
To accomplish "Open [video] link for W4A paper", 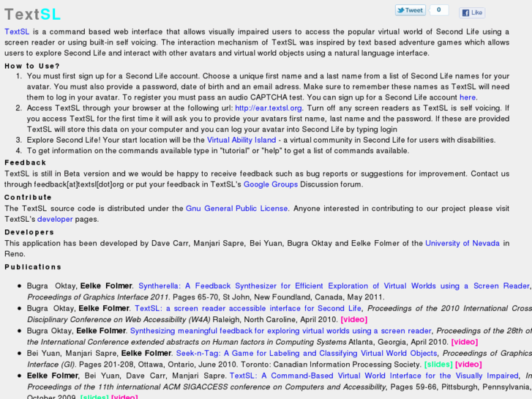I will (354, 319).
